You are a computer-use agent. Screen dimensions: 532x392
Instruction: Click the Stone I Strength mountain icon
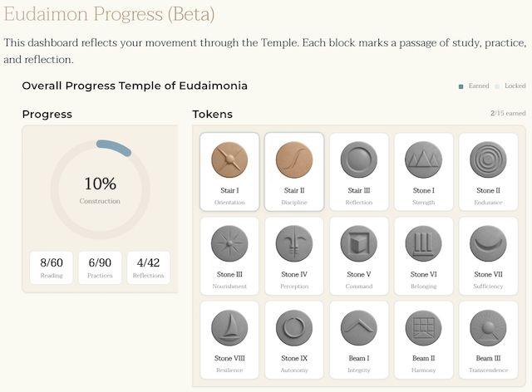(x=424, y=159)
